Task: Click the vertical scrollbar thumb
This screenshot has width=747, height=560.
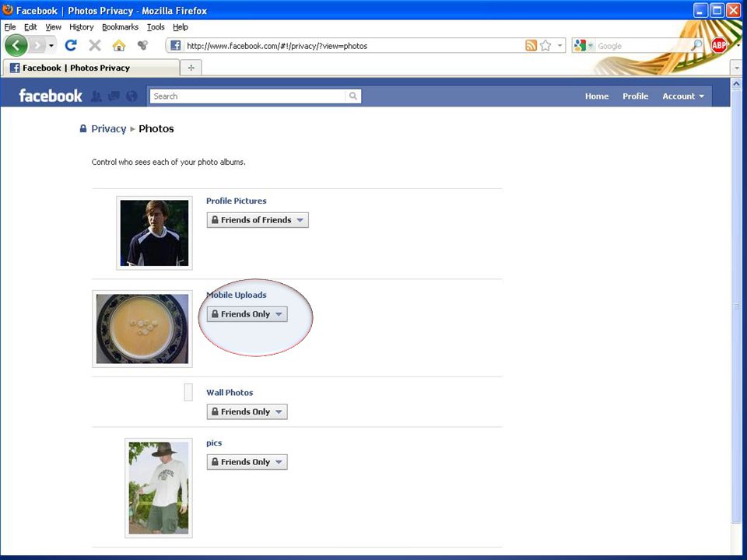Action: click(736, 306)
